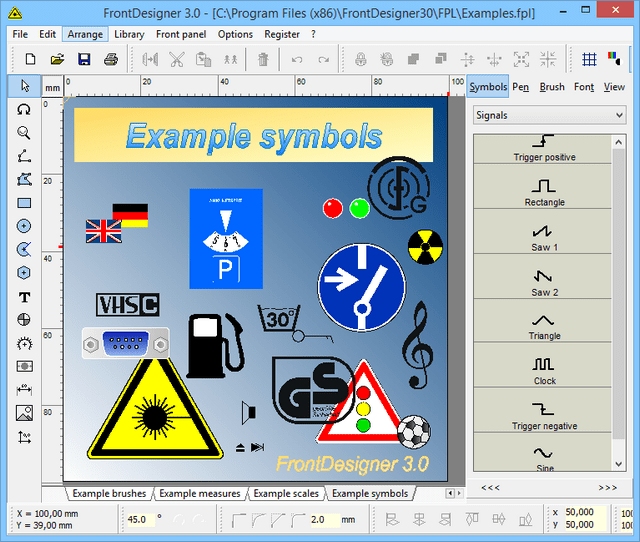The width and height of the screenshot is (640, 542).
Task: Select the Text tool in left toolbar
Action: [x=24, y=297]
